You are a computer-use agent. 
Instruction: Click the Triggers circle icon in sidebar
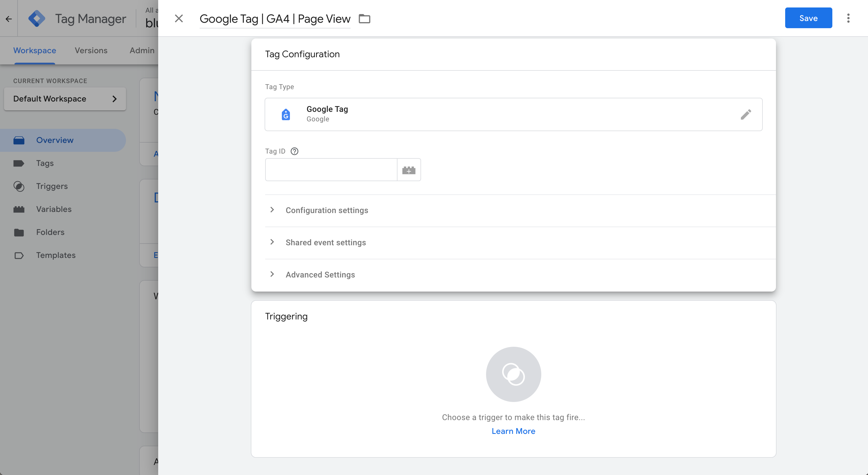(19, 186)
